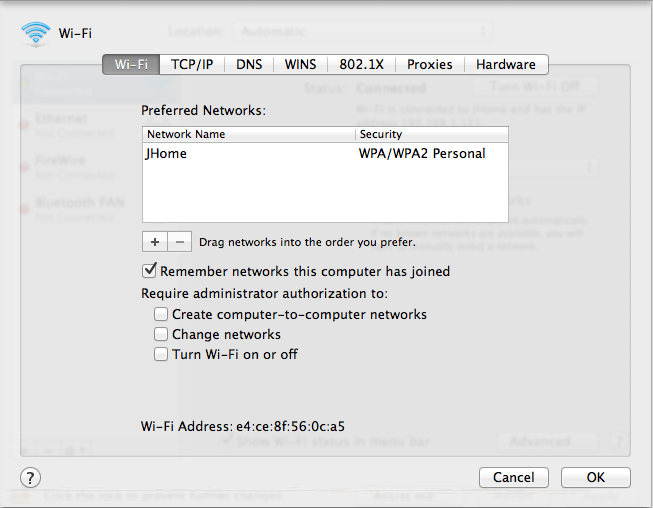Click the WPA/WPA2 Personal security cell
The image size is (653, 508).
tap(422, 154)
